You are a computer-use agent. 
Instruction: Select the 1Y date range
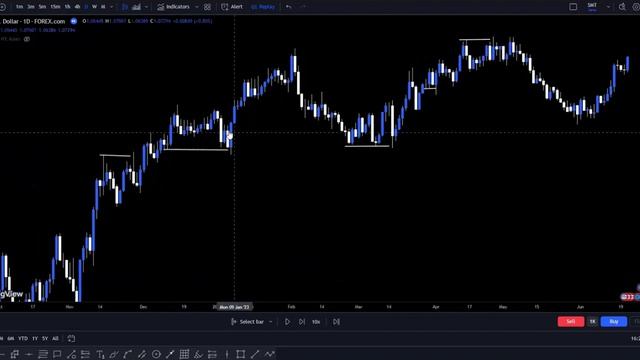point(35,338)
